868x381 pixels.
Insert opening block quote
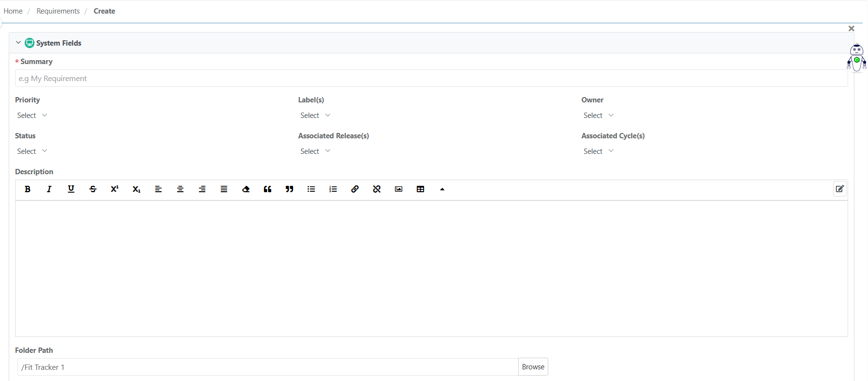pos(267,189)
